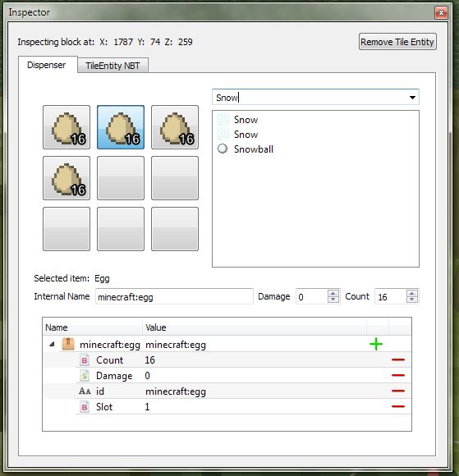This screenshot has width=459, height=476.
Task: Remove the Slot tag with red minus
Action: 398,406
